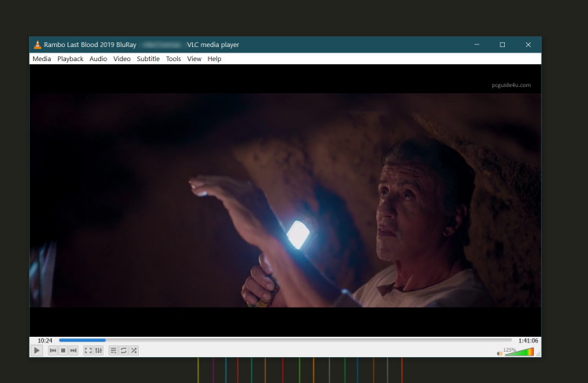Toggle loop repeat mode
This screenshot has width=588, height=383.
coord(124,350)
